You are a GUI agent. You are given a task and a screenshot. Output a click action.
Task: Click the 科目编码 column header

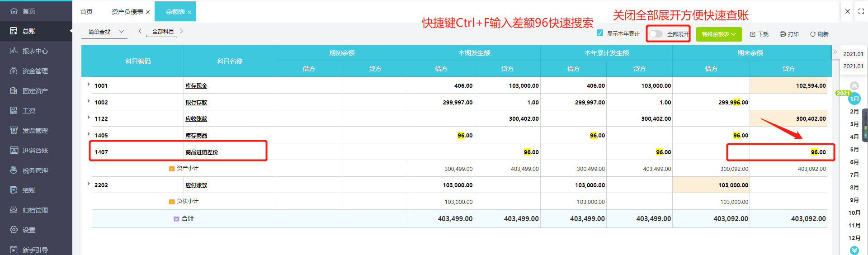pos(138,61)
